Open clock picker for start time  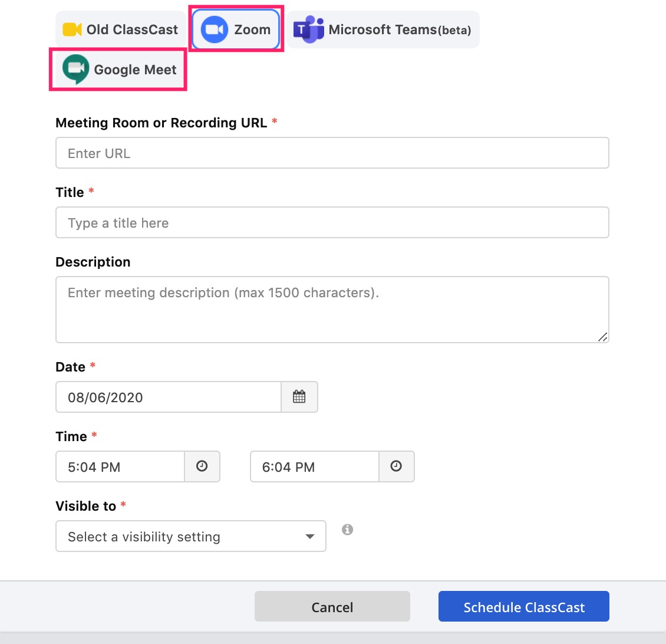click(x=202, y=466)
